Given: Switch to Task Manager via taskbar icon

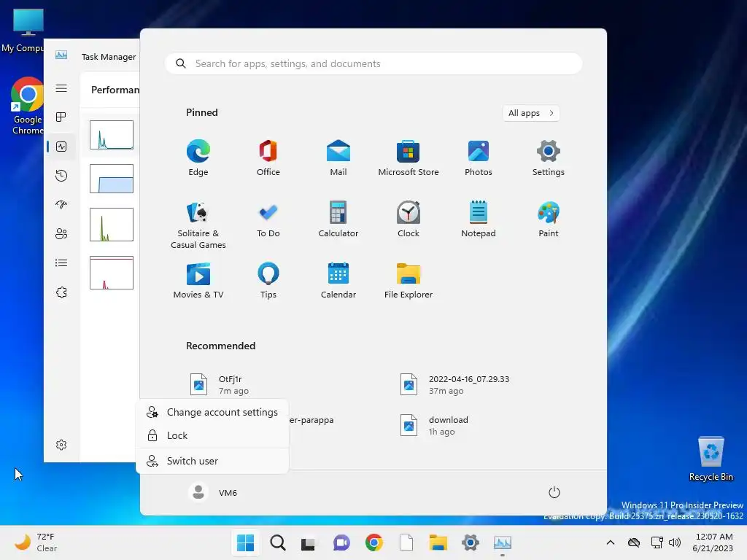Looking at the screenshot, I should [x=503, y=542].
